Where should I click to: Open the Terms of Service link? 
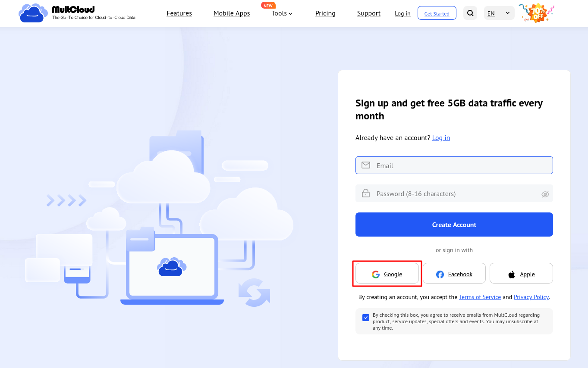[480, 297]
